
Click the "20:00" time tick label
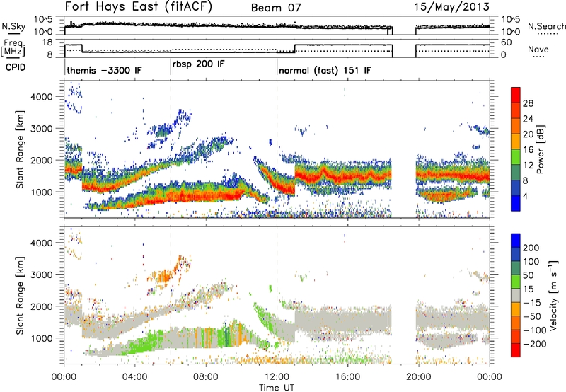419,377
